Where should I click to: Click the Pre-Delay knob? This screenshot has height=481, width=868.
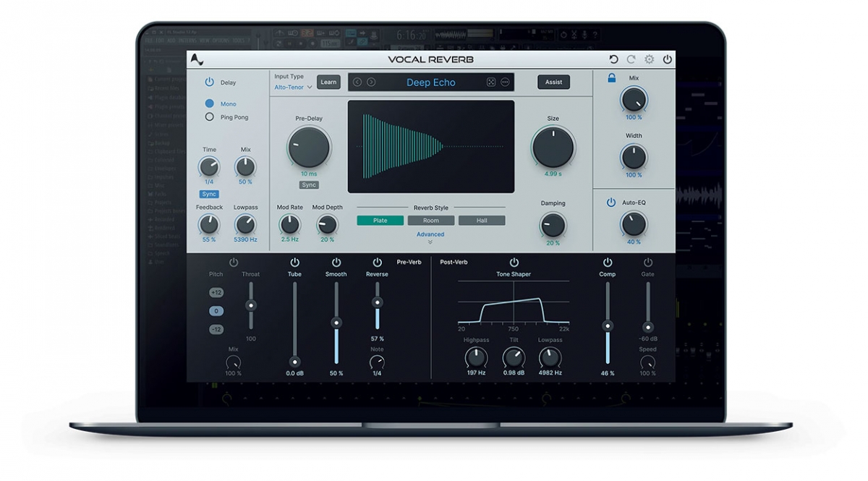309,147
